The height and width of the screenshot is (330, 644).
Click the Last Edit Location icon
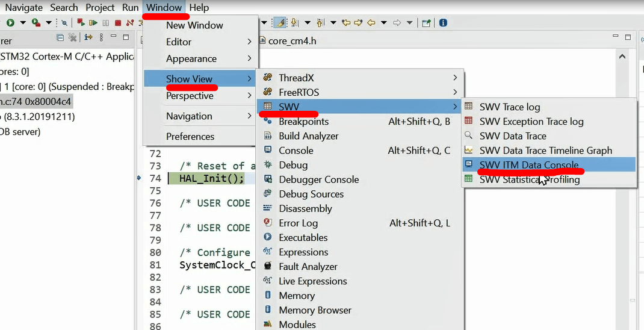(346, 23)
